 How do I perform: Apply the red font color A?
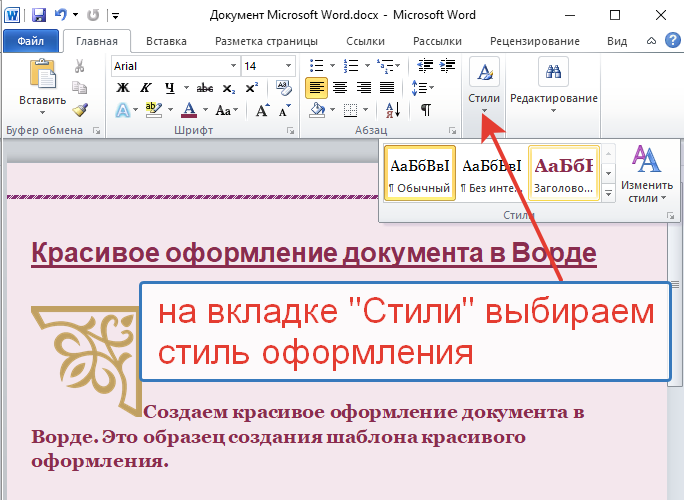click(189, 110)
